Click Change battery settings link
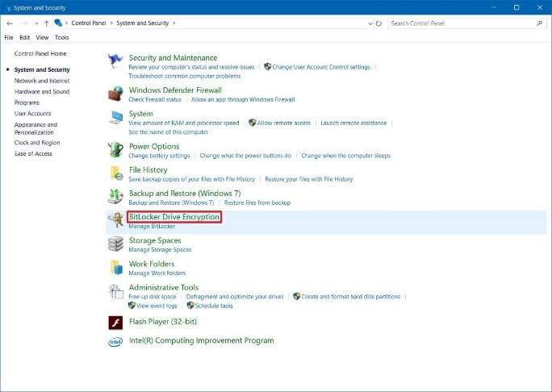Image resolution: width=552 pixels, height=392 pixels. 159,156
